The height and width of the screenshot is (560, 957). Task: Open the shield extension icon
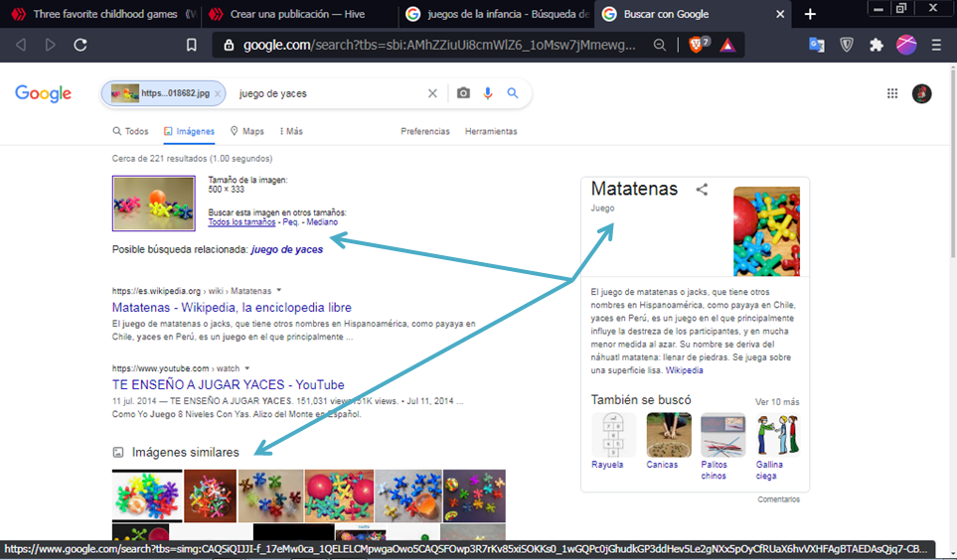click(x=847, y=45)
